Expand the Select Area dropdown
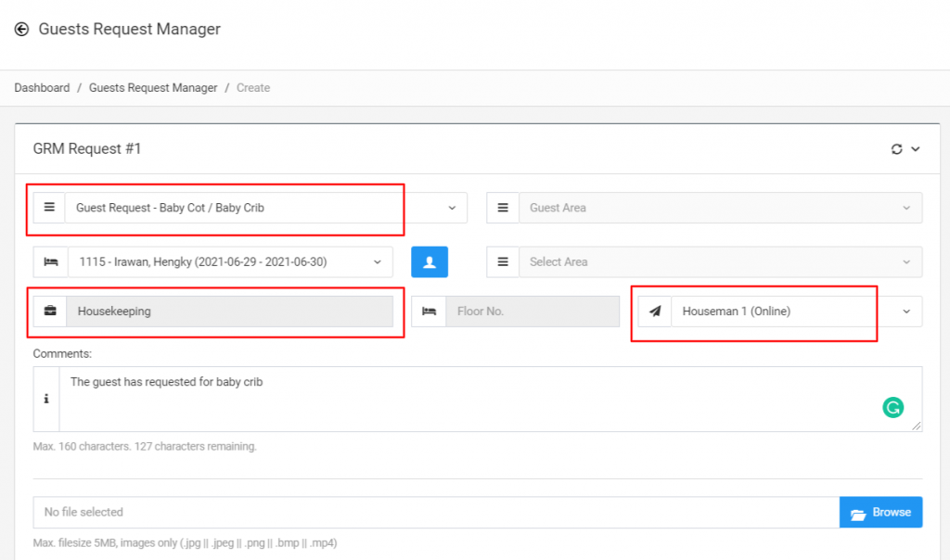 click(720, 262)
